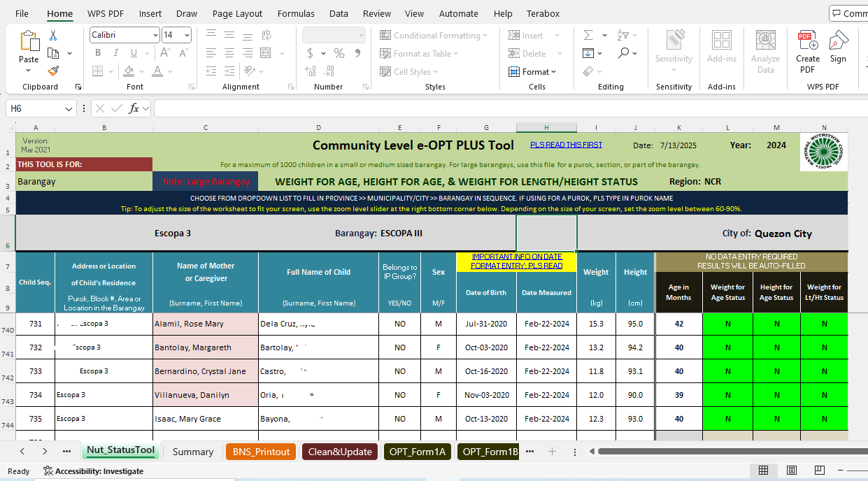
Task: Open the Conditional Formatting dropdown
Action: coord(434,35)
